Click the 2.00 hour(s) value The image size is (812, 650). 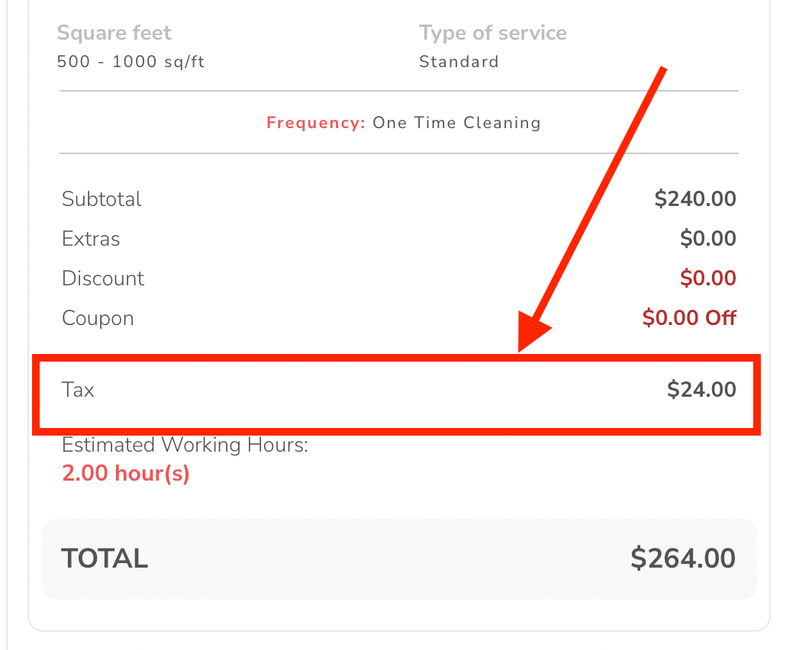(x=126, y=473)
